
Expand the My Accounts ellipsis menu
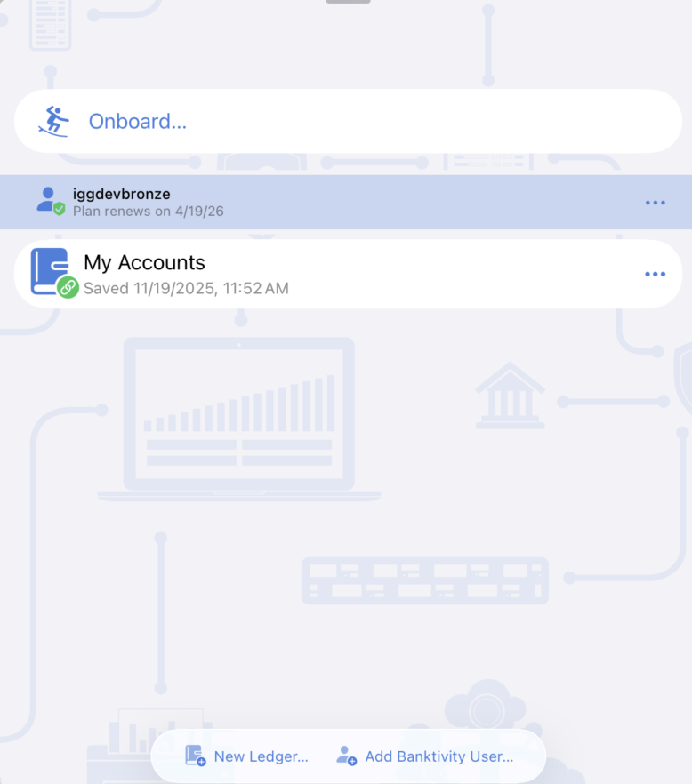655,274
